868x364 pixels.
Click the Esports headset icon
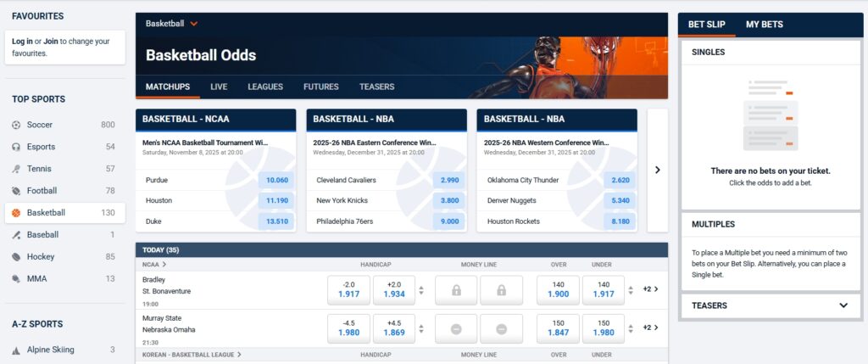click(16, 147)
